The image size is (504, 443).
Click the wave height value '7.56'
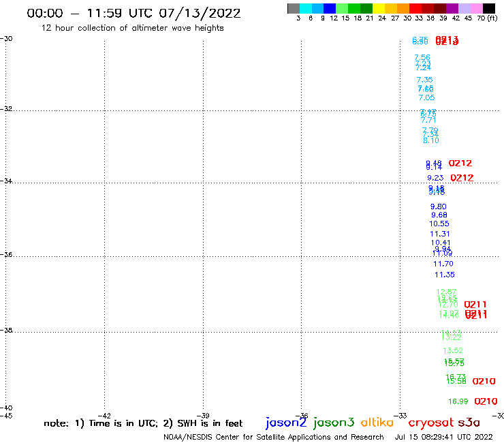[422, 57]
